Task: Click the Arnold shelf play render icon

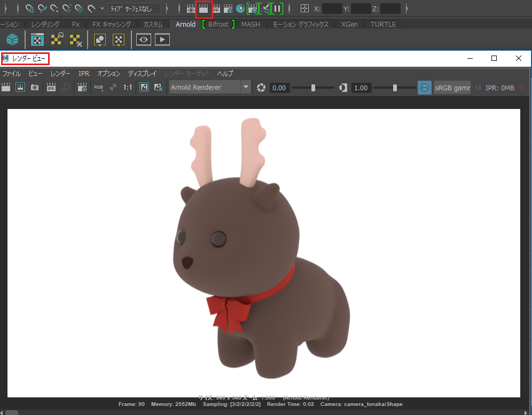Action: pos(162,40)
